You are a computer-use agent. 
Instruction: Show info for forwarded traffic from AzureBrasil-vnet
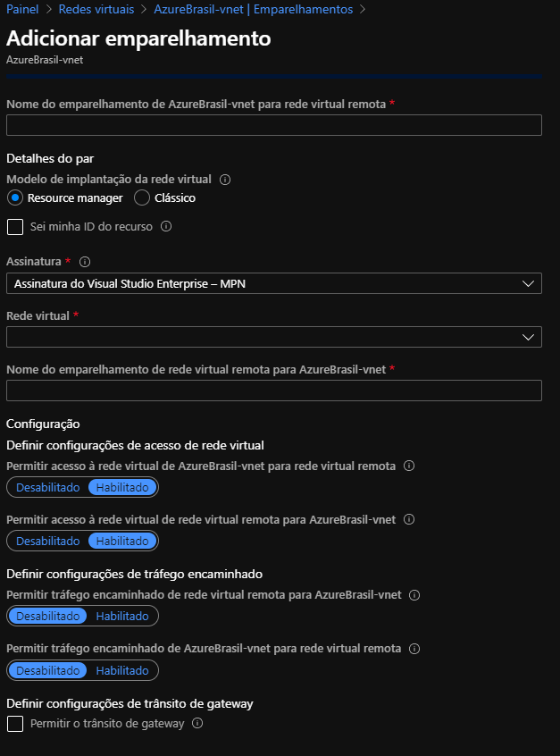414,649
